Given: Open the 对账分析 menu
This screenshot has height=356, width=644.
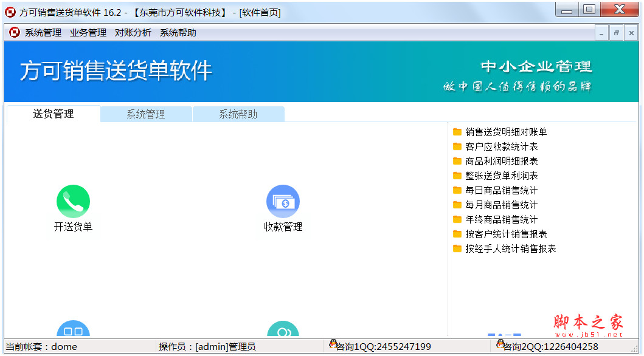Looking at the screenshot, I should point(133,33).
